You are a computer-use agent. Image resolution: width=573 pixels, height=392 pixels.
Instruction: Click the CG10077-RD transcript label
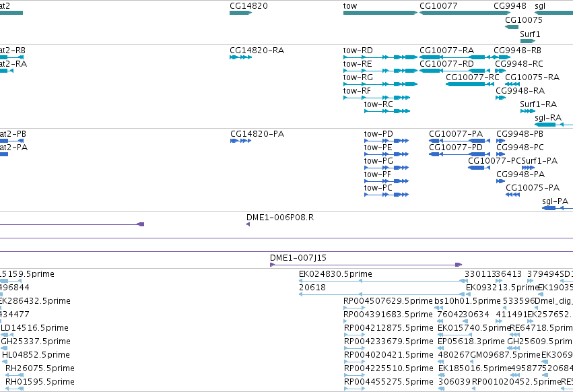tap(446, 64)
